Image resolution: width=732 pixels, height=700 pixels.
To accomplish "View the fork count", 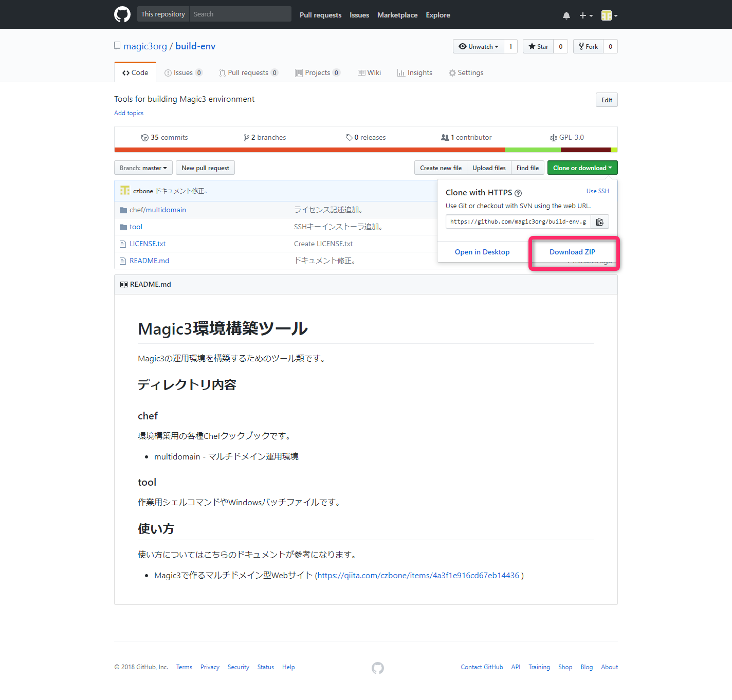I will tap(610, 46).
